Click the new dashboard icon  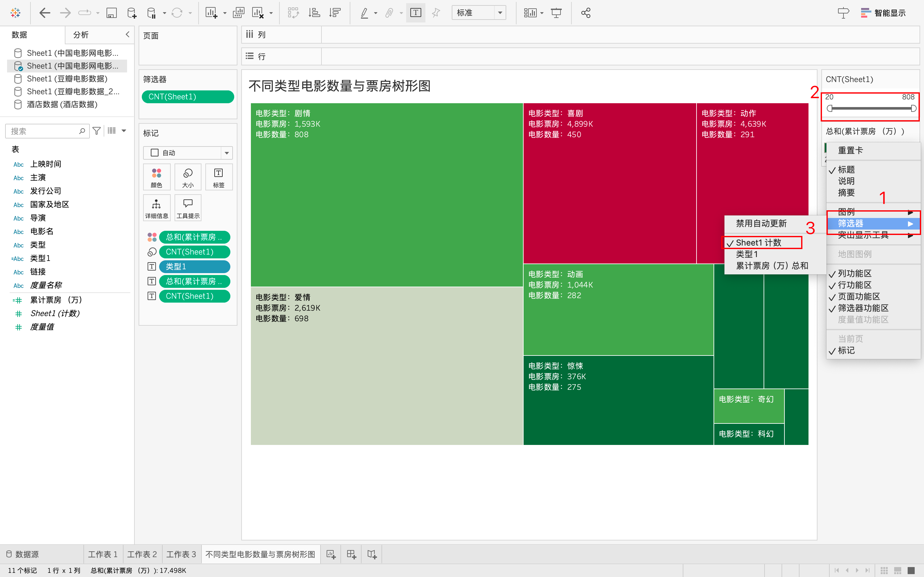coord(351,554)
